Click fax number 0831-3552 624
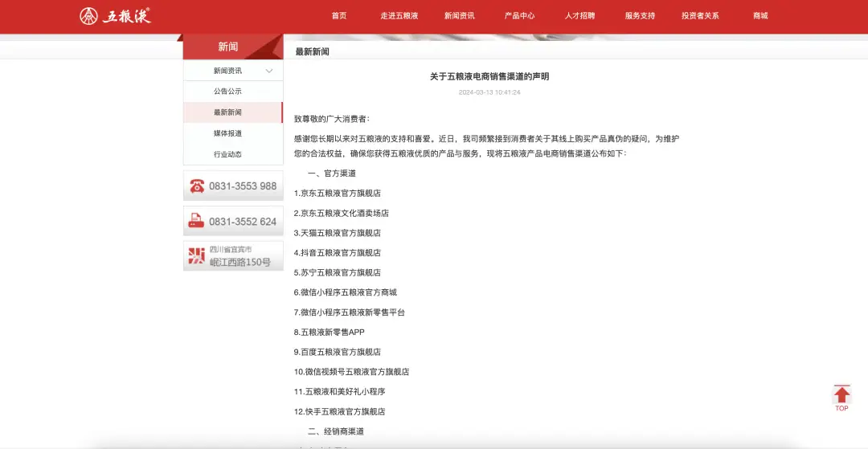Viewport: 868px width, 449px height. click(243, 222)
